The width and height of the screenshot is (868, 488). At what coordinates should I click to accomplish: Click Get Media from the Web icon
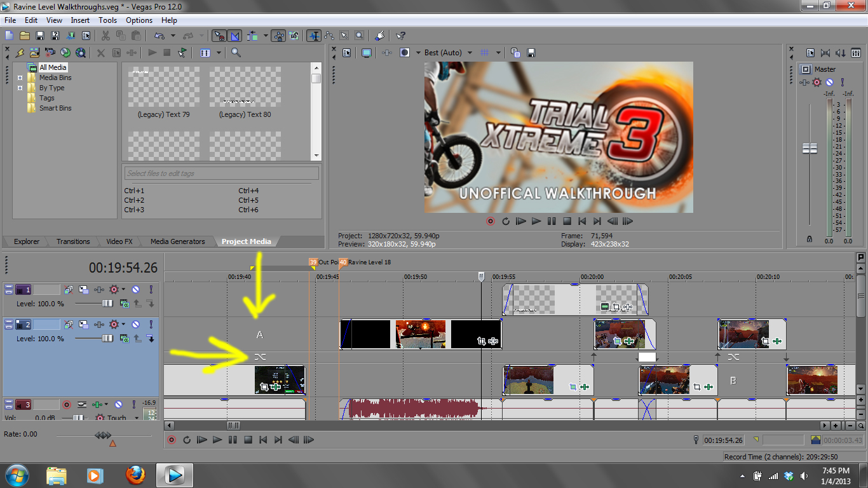tap(80, 53)
